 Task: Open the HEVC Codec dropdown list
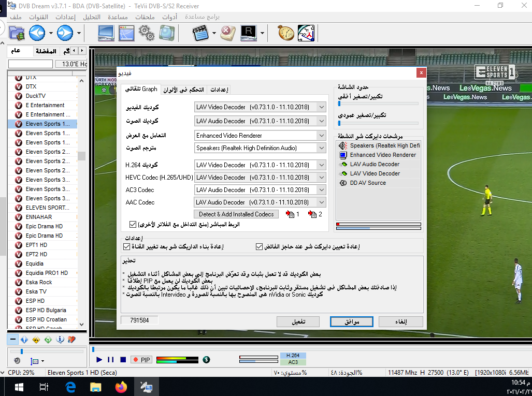coord(321,178)
